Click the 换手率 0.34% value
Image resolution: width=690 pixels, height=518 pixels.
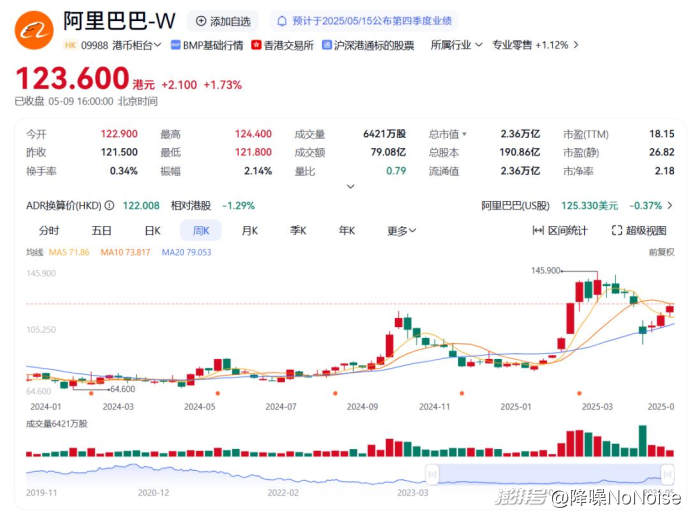[x=124, y=171]
